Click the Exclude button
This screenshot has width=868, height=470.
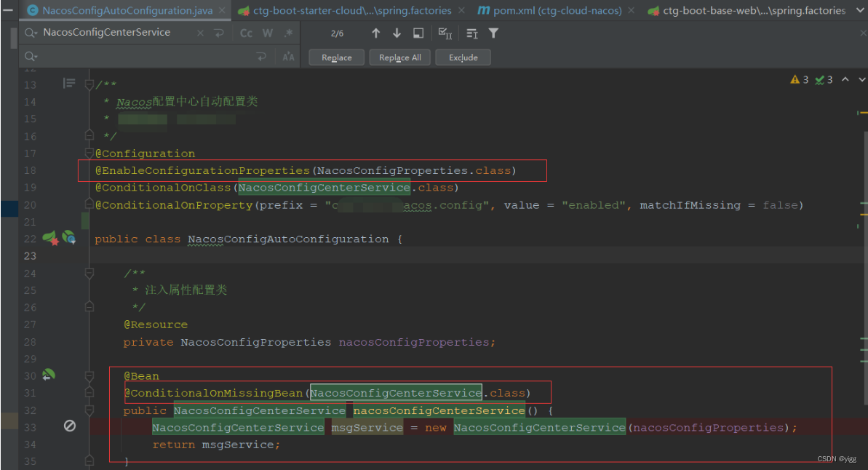click(x=463, y=57)
